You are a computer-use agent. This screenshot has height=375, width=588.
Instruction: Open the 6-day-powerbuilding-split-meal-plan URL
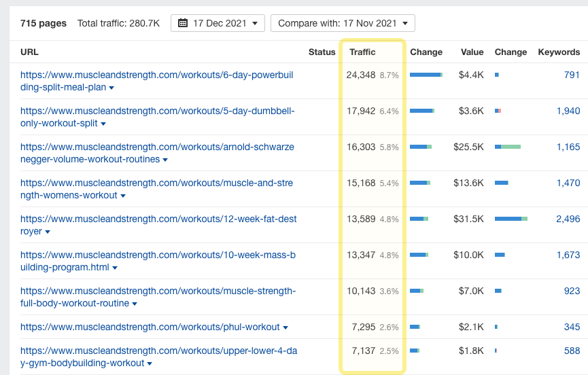(x=156, y=75)
